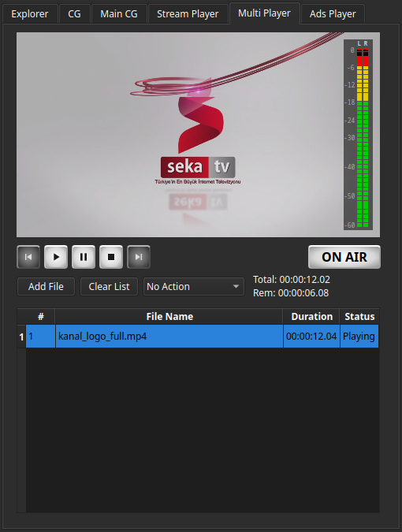Toggle the ON AIR button
402x532 pixels.
[344, 257]
